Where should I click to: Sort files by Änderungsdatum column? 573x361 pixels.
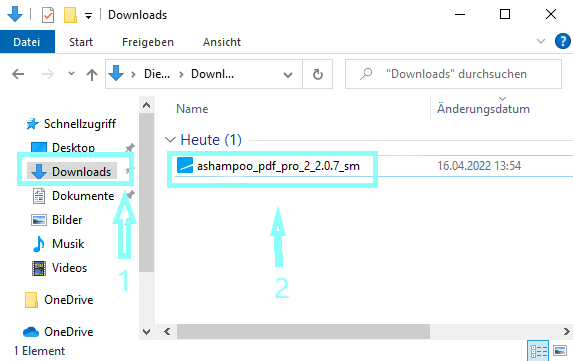pyautogui.click(x=483, y=109)
